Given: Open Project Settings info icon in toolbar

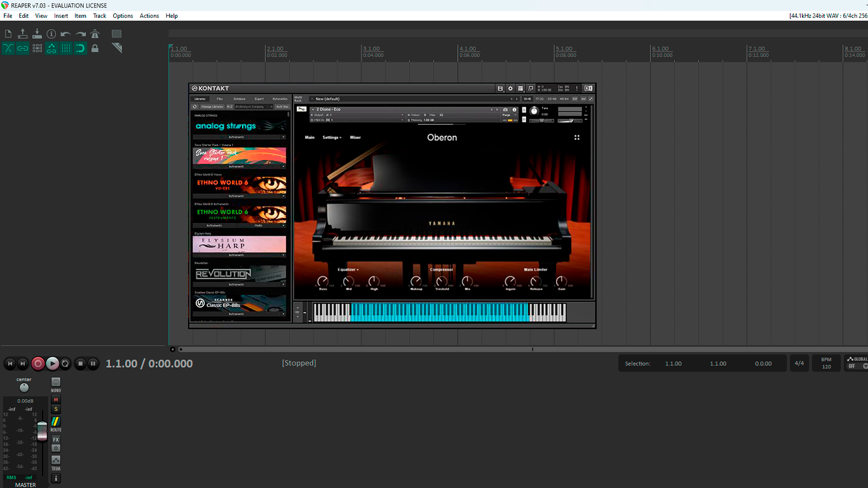Looking at the screenshot, I should [51, 34].
